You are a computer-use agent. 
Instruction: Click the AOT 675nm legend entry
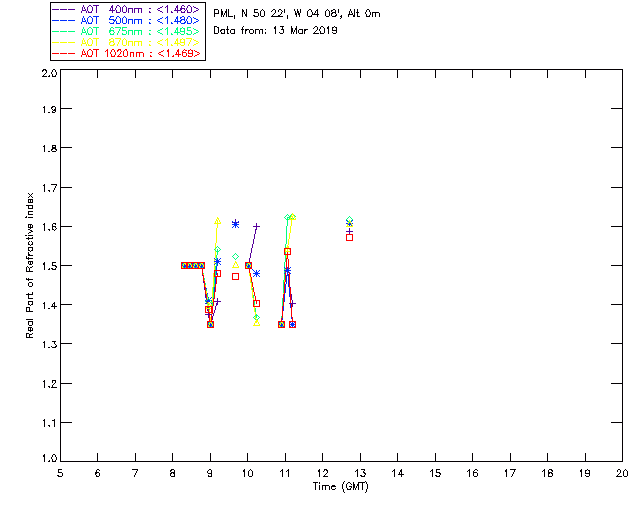coord(127,31)
